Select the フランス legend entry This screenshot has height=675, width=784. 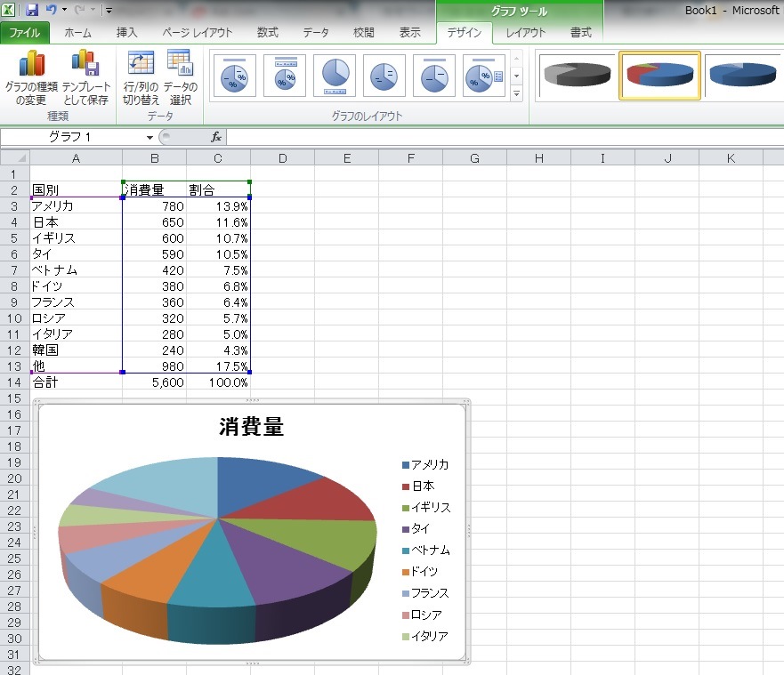click(x=425, y=593)
